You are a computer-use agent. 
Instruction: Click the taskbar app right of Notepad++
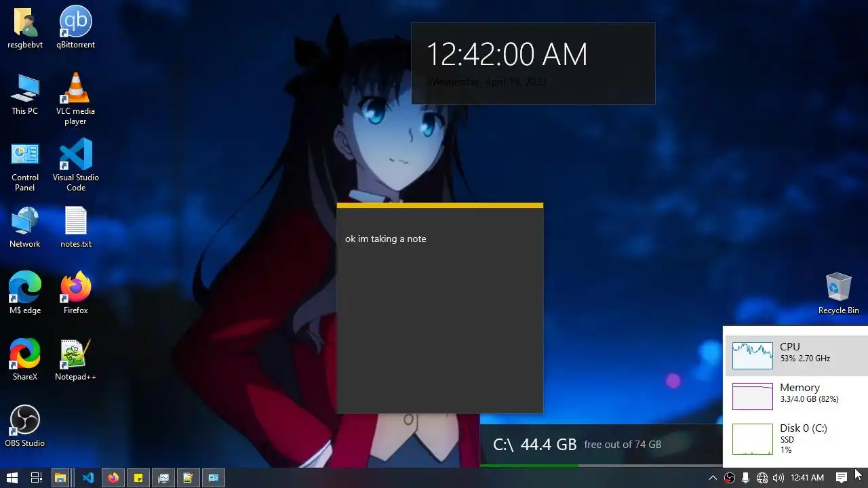click(x=213, y=478)
